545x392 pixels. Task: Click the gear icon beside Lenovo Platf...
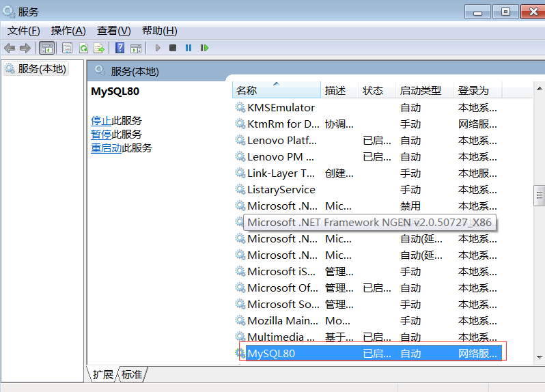(240, 140)
